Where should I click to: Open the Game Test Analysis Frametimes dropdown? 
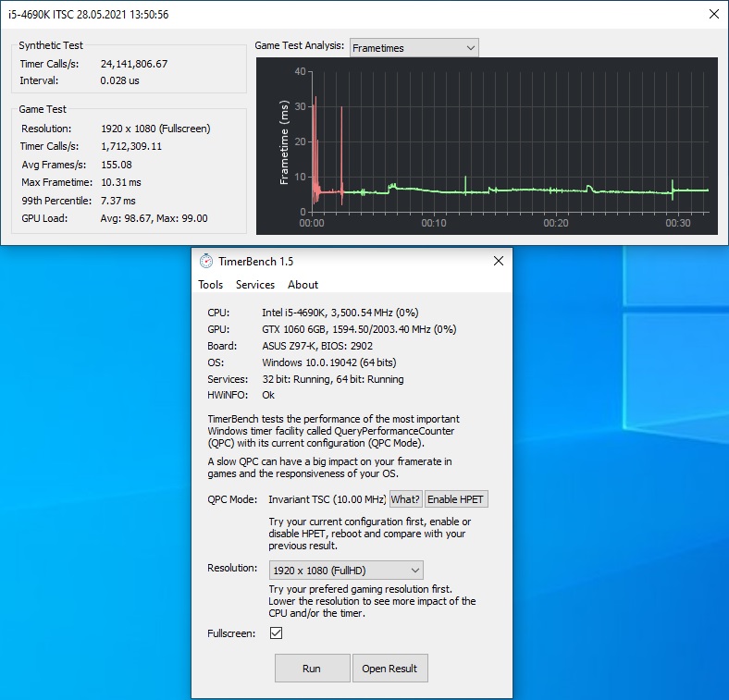[x=414, y=47]
